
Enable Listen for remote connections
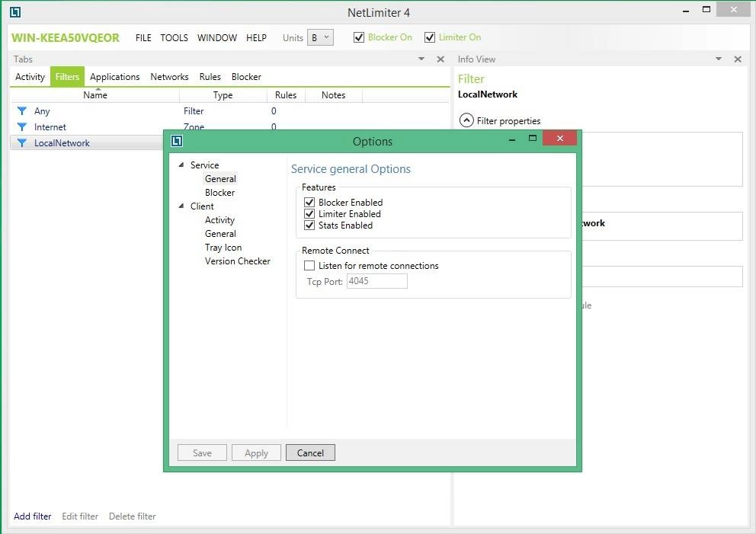309,266
